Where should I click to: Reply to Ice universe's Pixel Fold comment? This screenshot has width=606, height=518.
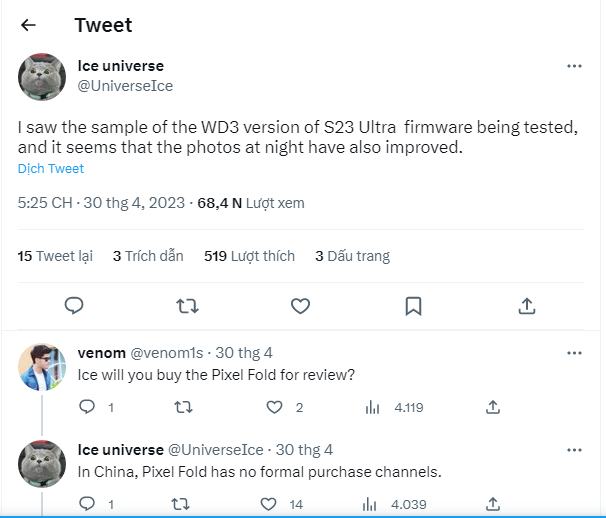tap(87, 504)
